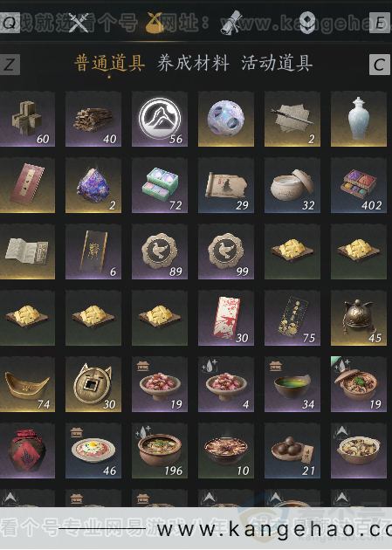Choose the paint pigment box showing 402
The width and height of the screenshot is (392, 550).
[x=359, y=185]
